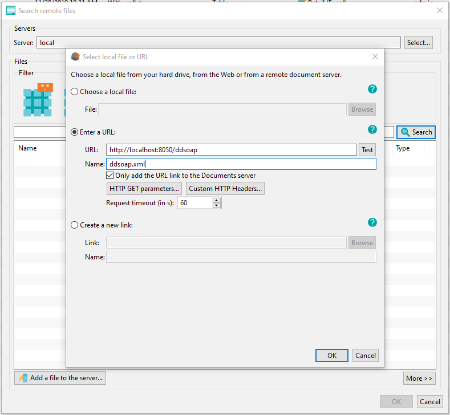Open HTTP GET parameters dialog
The height and width of the screenshot is (415, 450).
tap(144, 189)
